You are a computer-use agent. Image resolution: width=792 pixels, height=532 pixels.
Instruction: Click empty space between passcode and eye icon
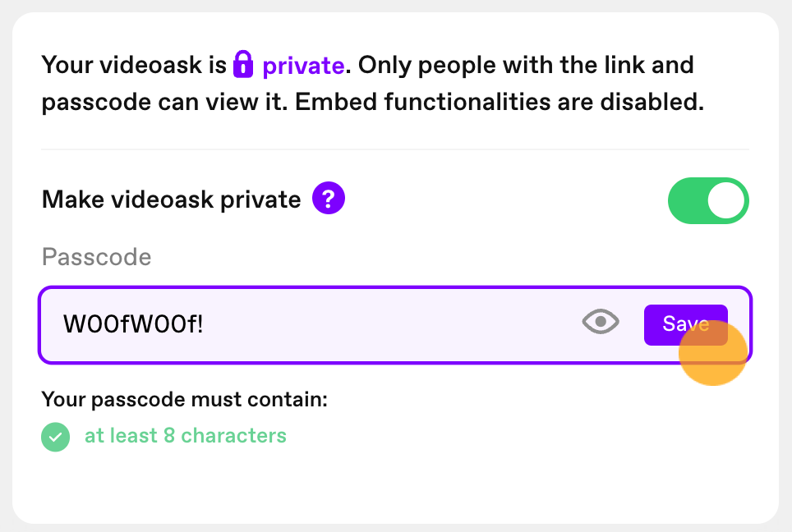tap(391, 324)
